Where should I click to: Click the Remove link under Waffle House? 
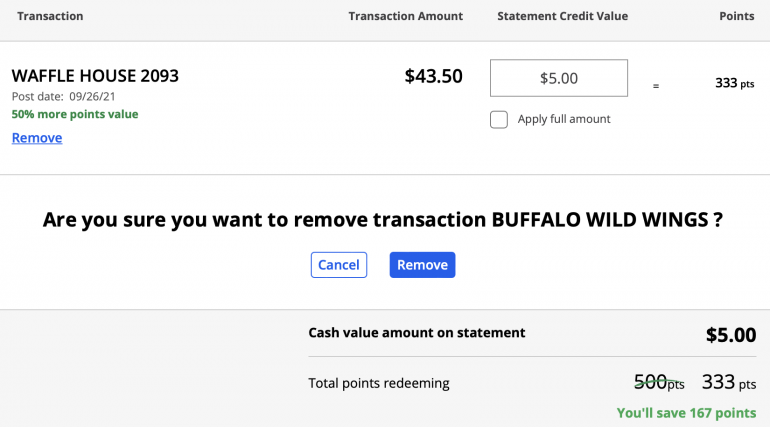pyautogui.click(x=37, y=138)
